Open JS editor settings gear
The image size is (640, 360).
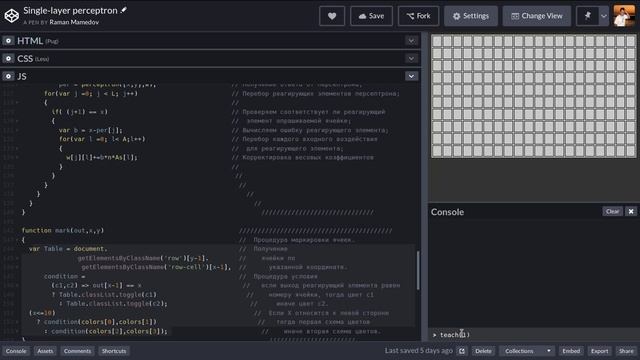click(8, 76)
